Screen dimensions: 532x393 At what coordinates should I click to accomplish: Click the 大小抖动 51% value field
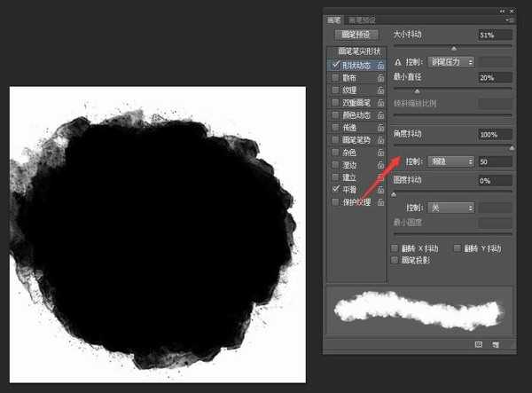tap(495, 35)
